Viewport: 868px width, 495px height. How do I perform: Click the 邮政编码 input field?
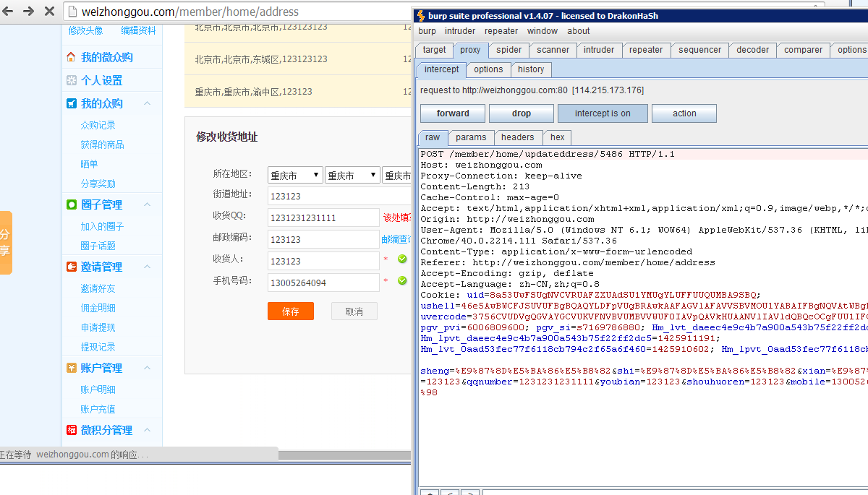coord(323,239)
